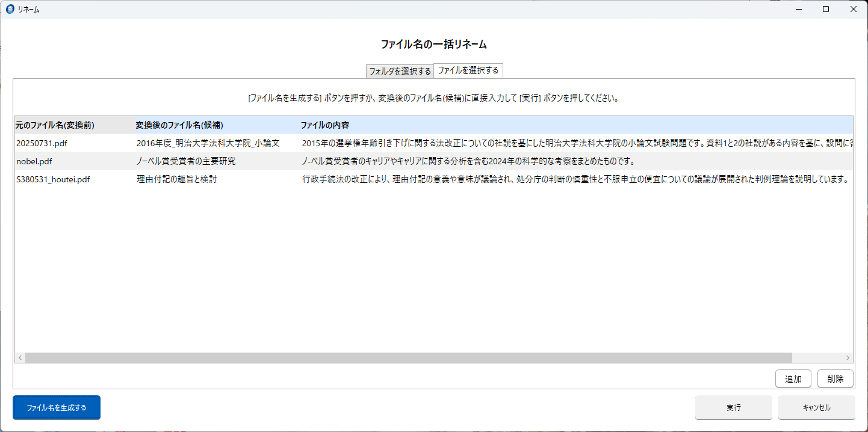Add a file using the 追加 button
This screenshot has height=432, width=868.
tap(793, 378)
